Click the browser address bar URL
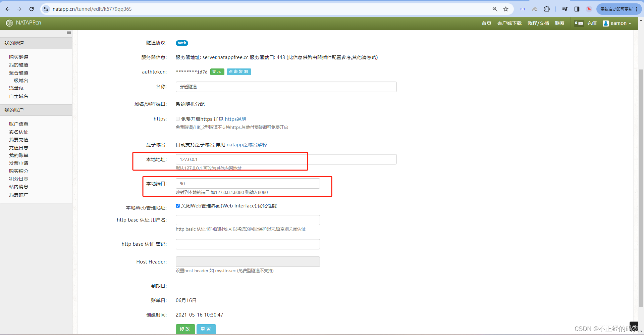This screenshot has width=644, height=335. pos(92,9)
